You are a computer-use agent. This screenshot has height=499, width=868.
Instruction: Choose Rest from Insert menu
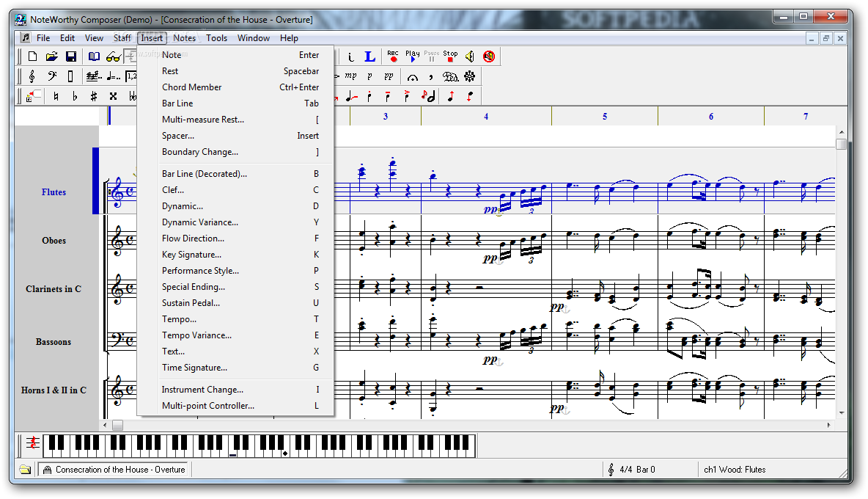pos(236,71)
